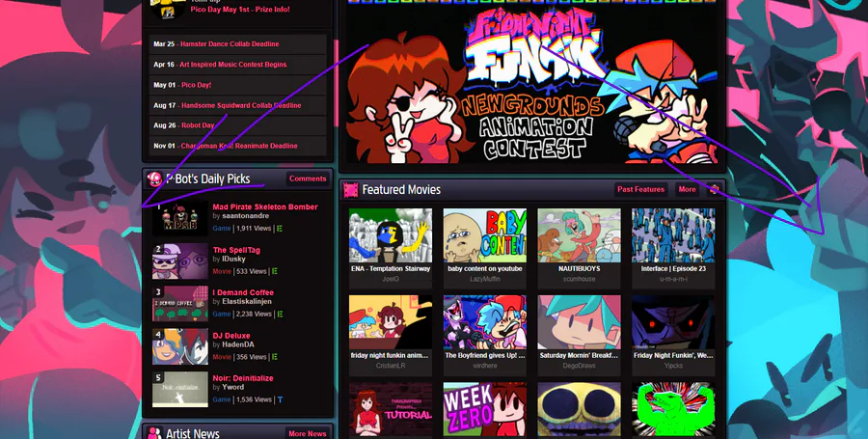The image size is (868, 439).
Task: Open the I Demand Coffee title link
Action: [243, 292]
